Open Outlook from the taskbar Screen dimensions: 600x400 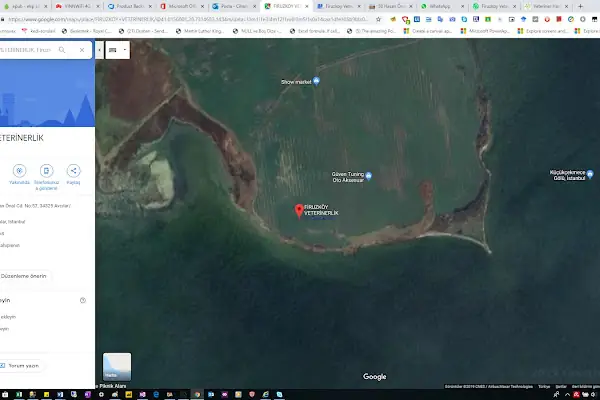tap(211, 395)
